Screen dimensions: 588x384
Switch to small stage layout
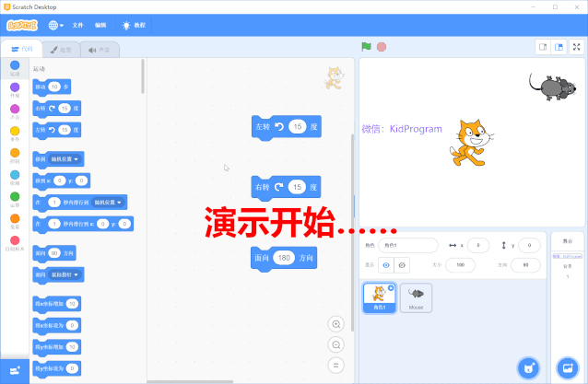(543, 47)
